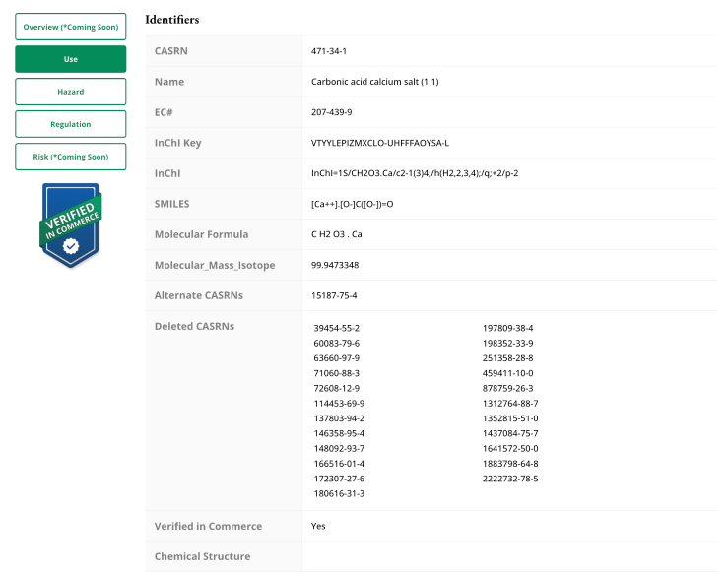The image size is (728, 576).
Task: Select deleted CASRN 63660-97-9
Action: (337, 358)
